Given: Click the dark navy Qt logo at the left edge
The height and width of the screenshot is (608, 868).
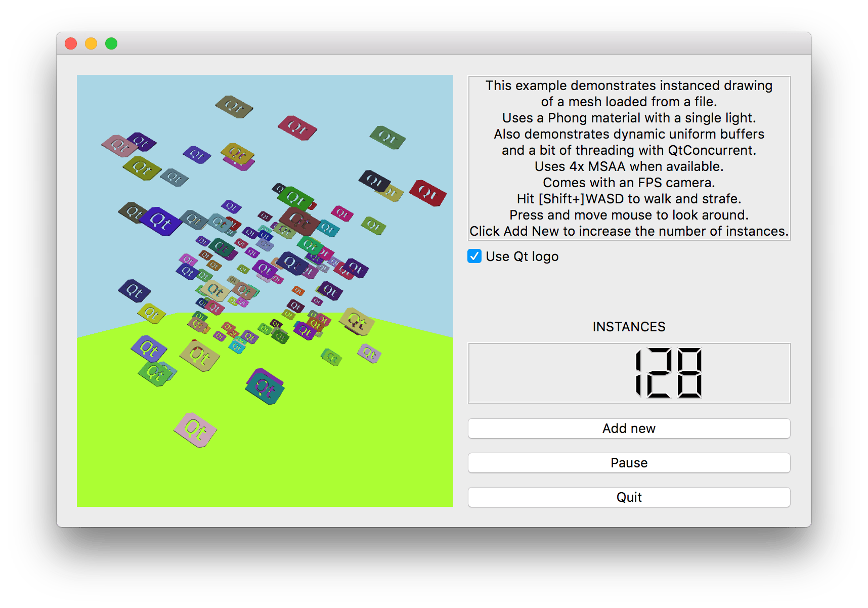Looking at the screenshot, I should pyautogui.click(x=135, y=290).
